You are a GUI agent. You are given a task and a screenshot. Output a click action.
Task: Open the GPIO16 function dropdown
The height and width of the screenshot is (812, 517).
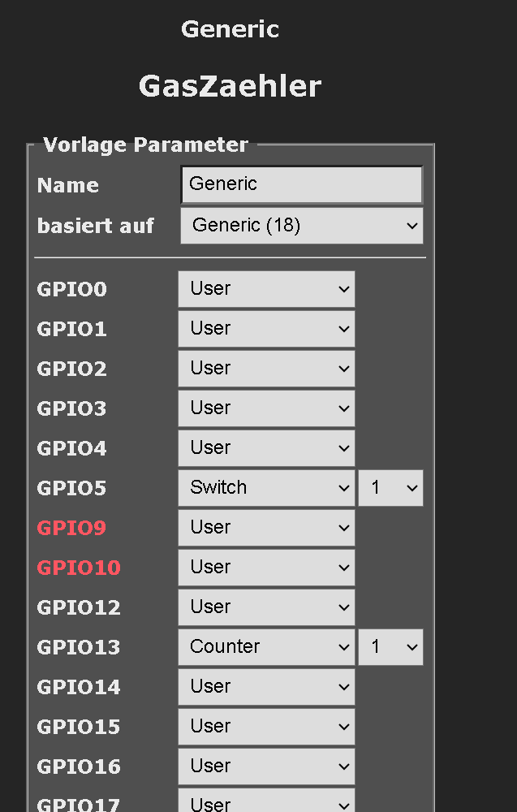coord(266,767)
